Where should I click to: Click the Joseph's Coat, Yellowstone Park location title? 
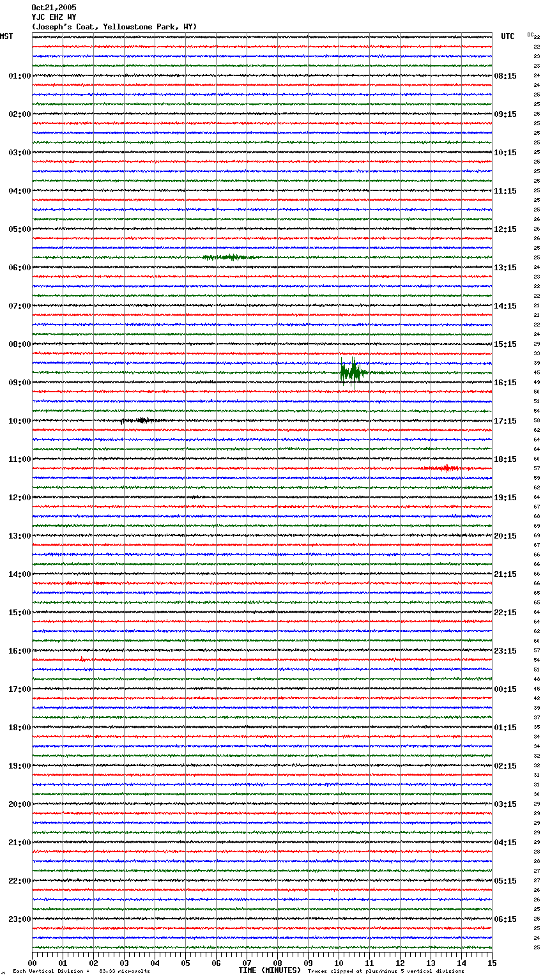click(x=114, y=27)
